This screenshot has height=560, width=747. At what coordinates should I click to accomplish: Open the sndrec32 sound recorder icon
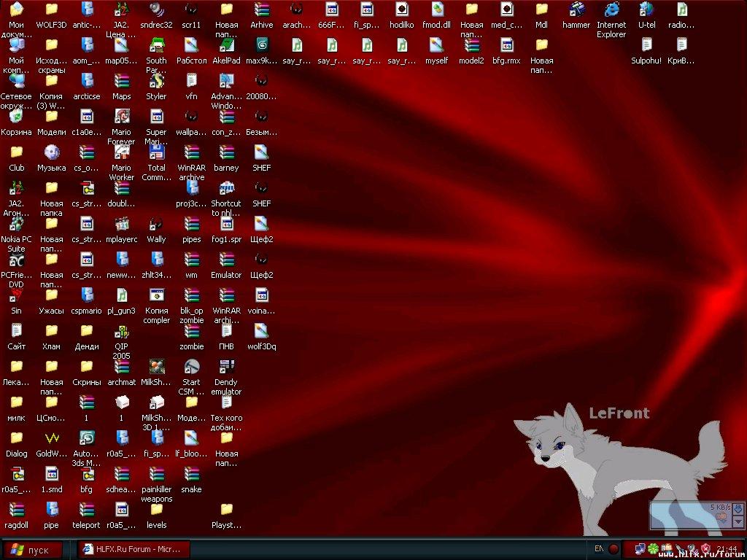156,9
